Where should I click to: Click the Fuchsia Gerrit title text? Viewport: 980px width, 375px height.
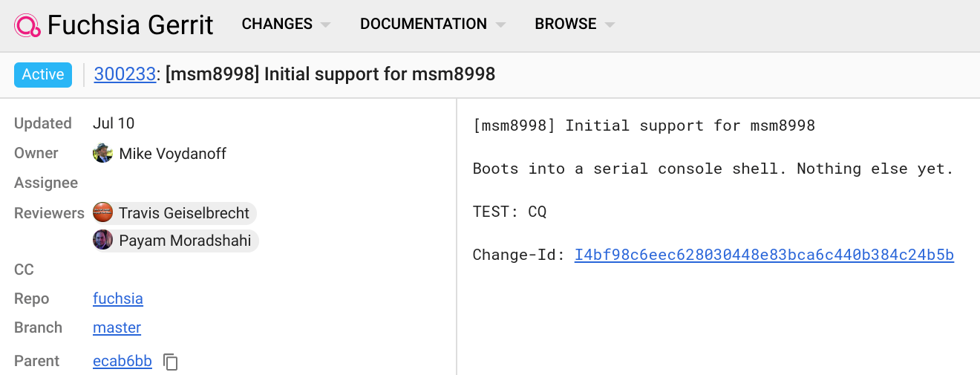click(130, 25)
